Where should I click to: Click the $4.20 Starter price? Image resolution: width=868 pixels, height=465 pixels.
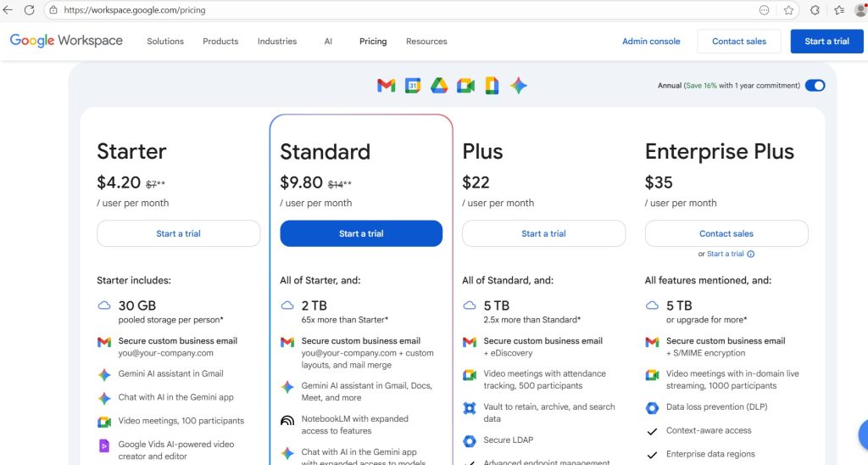pos(119,182)
